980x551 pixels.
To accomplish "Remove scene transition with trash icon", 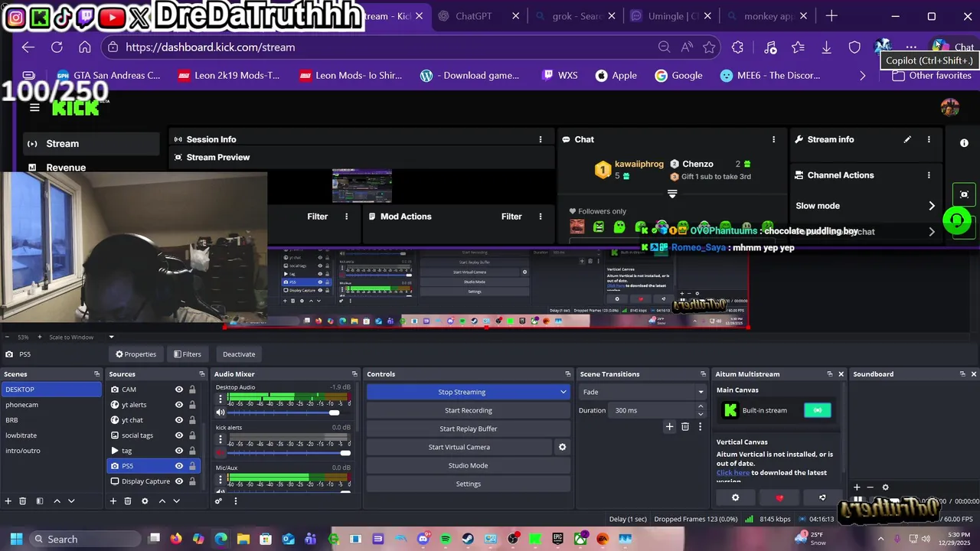I will tap(685, 427).
